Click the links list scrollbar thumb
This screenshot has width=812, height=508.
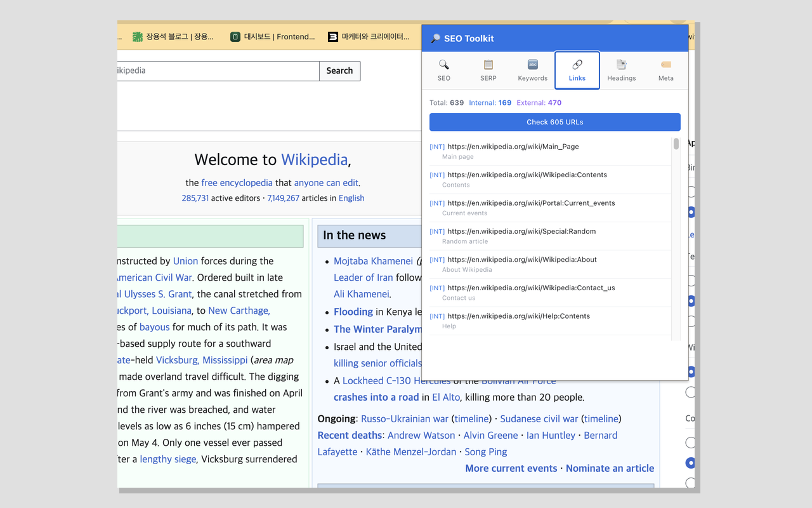676,144
